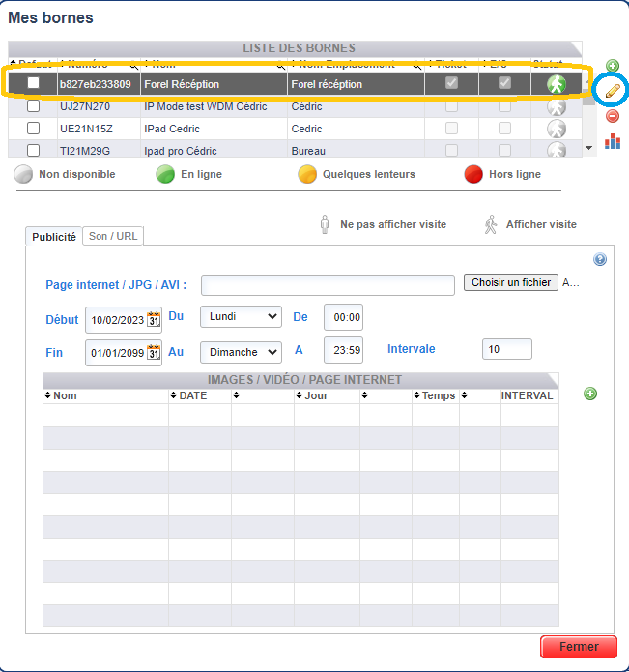Select the checkbox for UE21N15Z row
This screenshot has height=672, width=629.
pyautogui.click(x=33, y=129)
